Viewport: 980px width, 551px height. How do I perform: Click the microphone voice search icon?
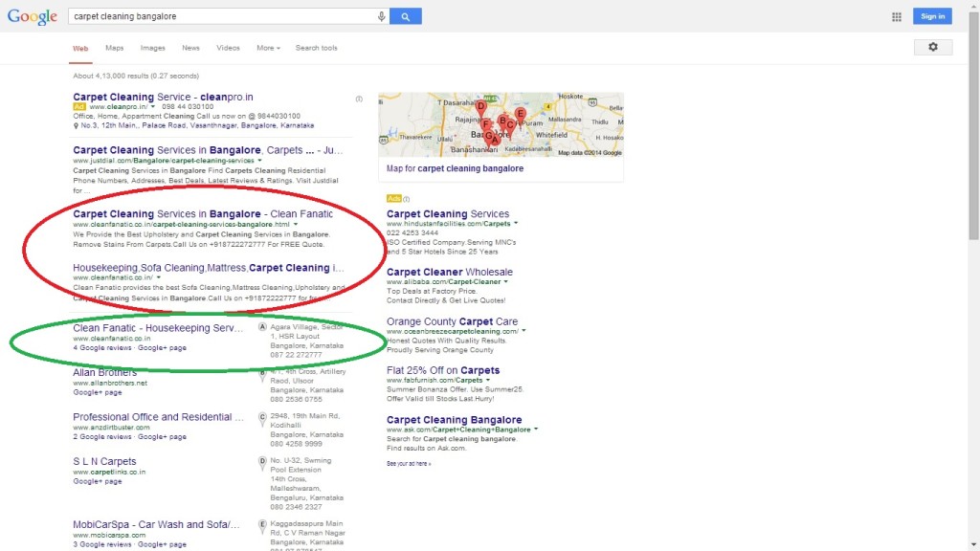click(x=381, y=16)
